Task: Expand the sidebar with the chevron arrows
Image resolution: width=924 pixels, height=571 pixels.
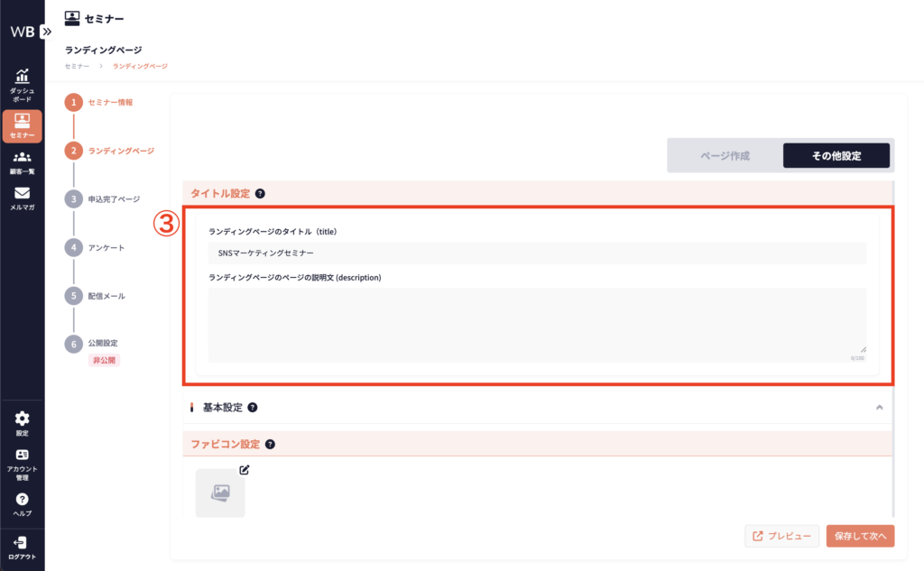Action: point(47,31)
